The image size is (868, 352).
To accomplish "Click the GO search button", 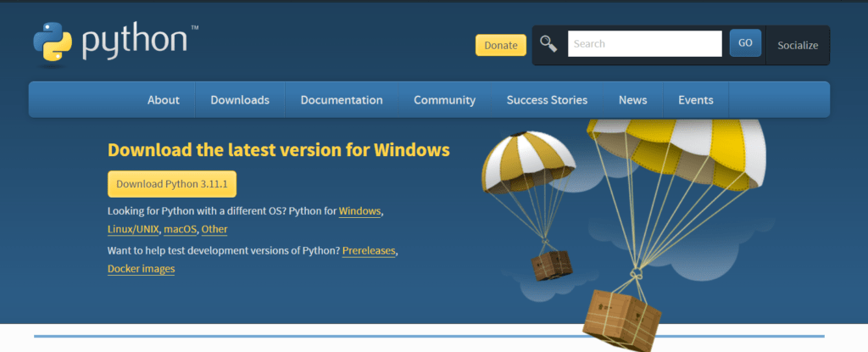I will point(745,43).
